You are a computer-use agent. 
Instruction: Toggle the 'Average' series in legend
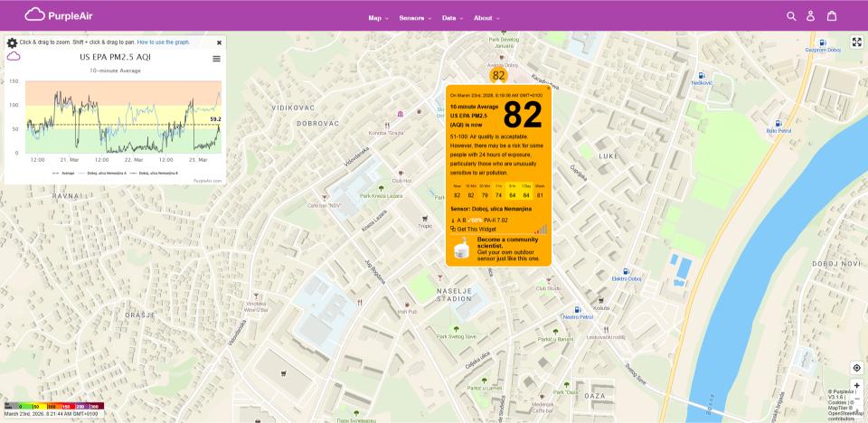click(63, 174)
